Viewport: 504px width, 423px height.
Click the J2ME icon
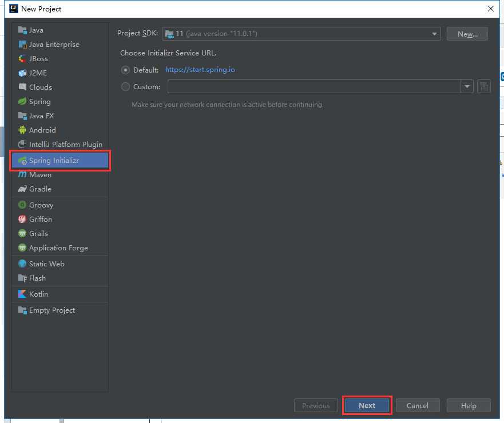coord(22,73)
